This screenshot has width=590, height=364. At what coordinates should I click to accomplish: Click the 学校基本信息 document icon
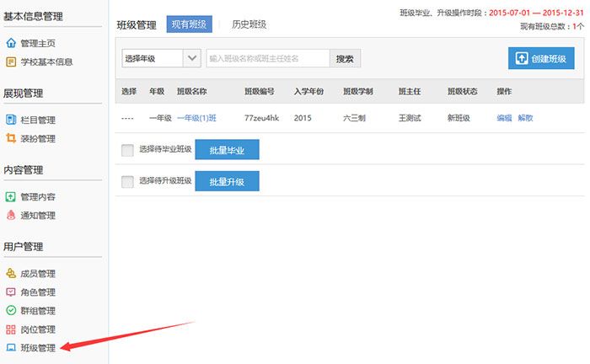(11, 62)
